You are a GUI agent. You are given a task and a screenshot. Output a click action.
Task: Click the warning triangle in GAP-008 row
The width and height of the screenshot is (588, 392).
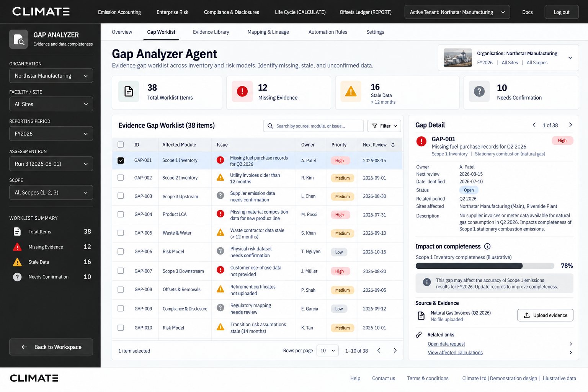click(220, 289)
